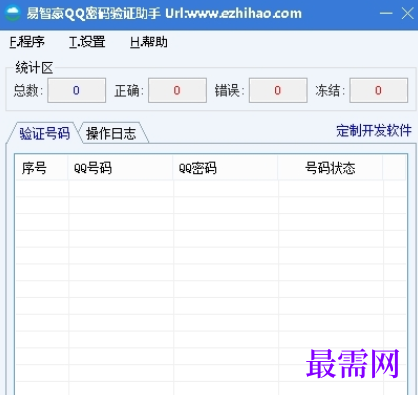Sort by QQ密码 column header
This screenshot has height=395, width=418.
225,168
